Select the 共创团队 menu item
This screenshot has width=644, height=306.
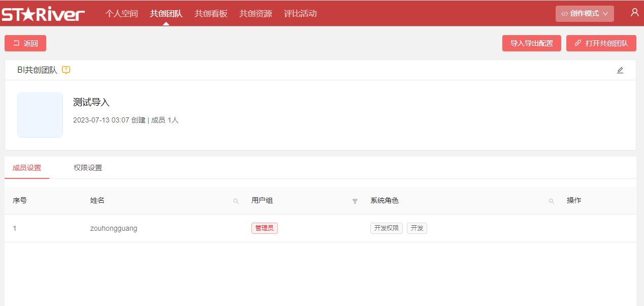166,14
